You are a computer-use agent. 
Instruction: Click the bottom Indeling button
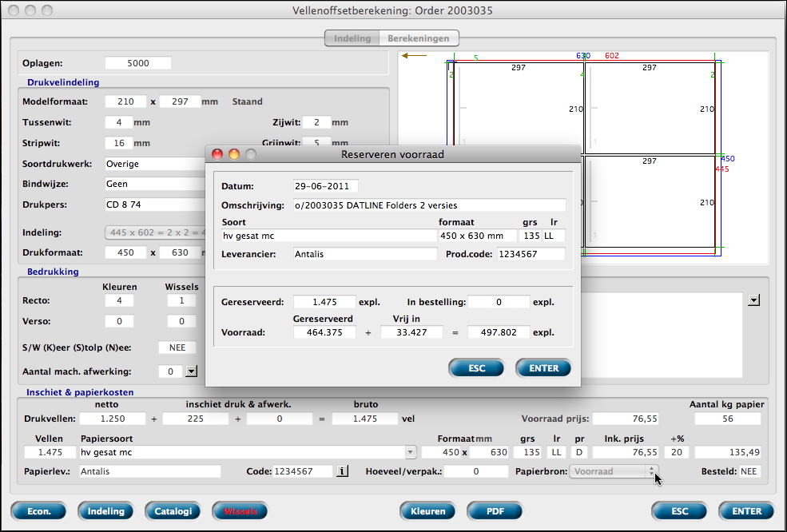coord(106,511)
